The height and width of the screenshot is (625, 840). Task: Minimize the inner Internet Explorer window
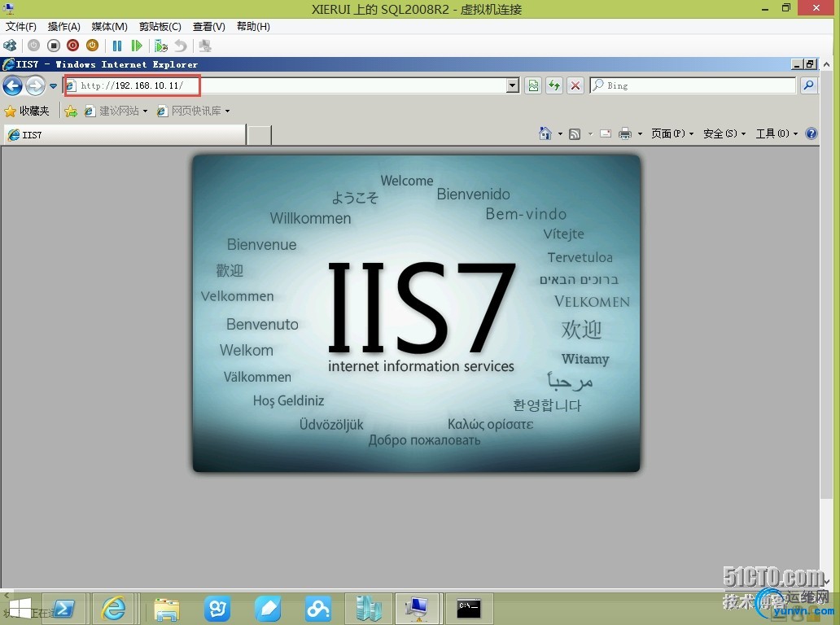click(797, 64)
